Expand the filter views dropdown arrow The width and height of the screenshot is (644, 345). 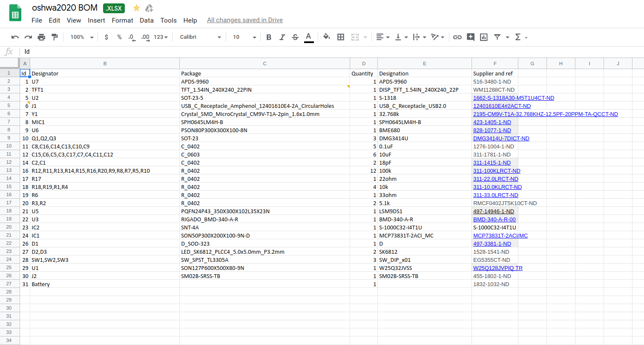pyautogui.click(x=508, y=38)
